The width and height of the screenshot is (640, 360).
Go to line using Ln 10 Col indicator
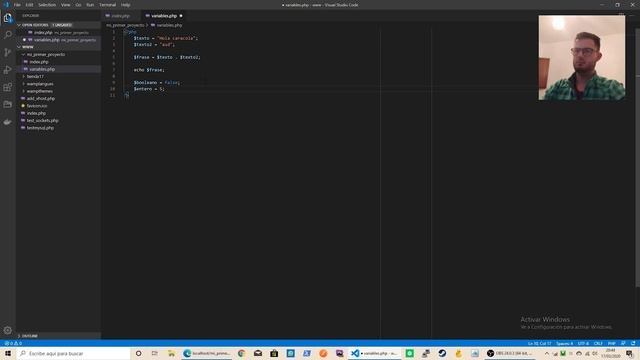click(539, 343)
